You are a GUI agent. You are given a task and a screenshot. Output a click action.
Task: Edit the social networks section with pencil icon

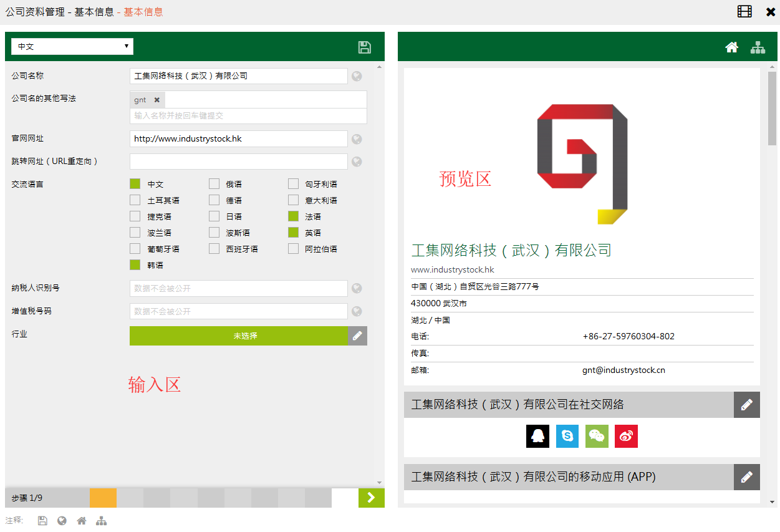click(746, 405)
